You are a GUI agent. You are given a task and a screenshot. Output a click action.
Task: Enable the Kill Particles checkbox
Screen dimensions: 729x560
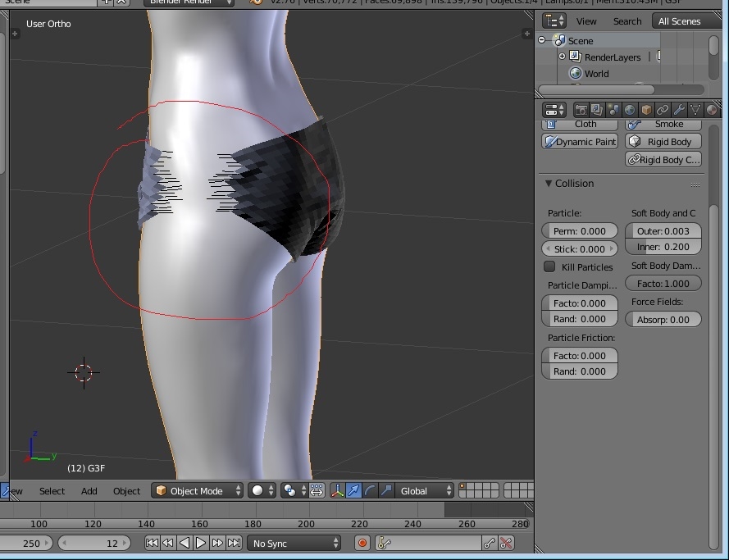coord(550,266)
